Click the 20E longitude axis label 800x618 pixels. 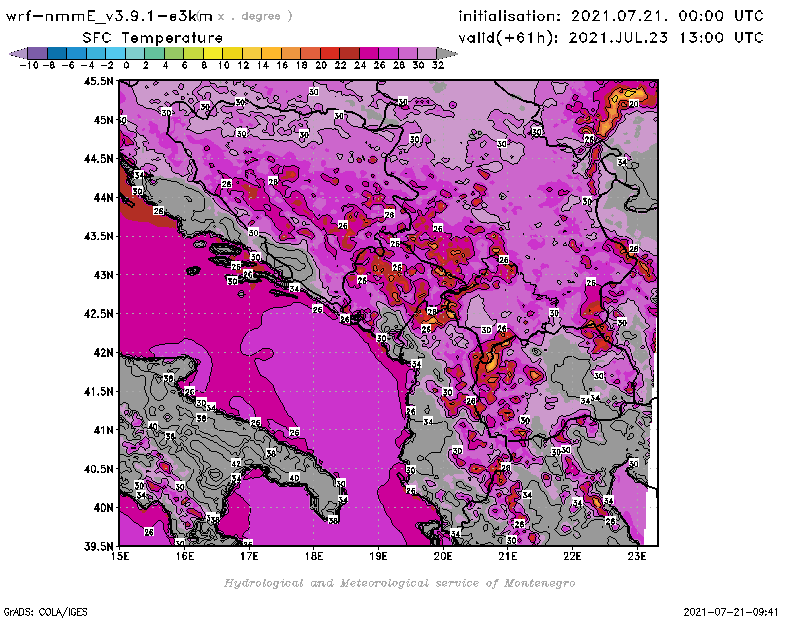coord(443,556)
